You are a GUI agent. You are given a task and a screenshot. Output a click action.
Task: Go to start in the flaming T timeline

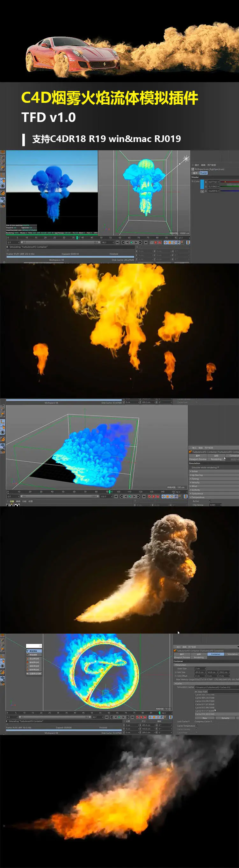click(x=107, y=717)
